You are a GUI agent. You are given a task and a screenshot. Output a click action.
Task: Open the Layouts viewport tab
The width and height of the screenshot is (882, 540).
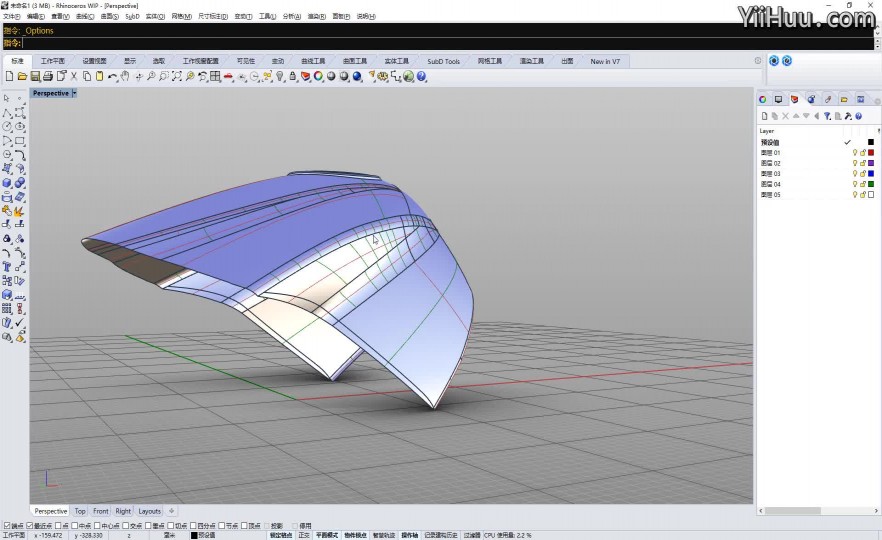coord(150,511)
